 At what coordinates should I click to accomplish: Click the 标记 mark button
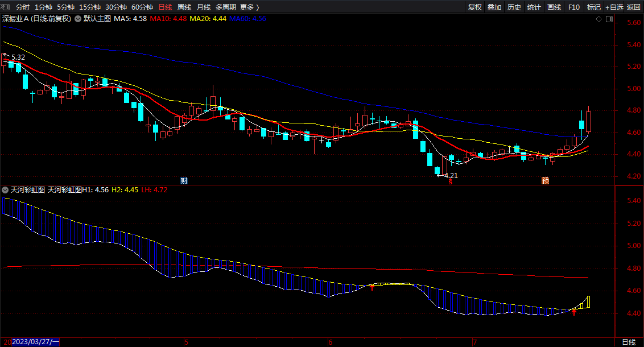(x=593, y=7)
